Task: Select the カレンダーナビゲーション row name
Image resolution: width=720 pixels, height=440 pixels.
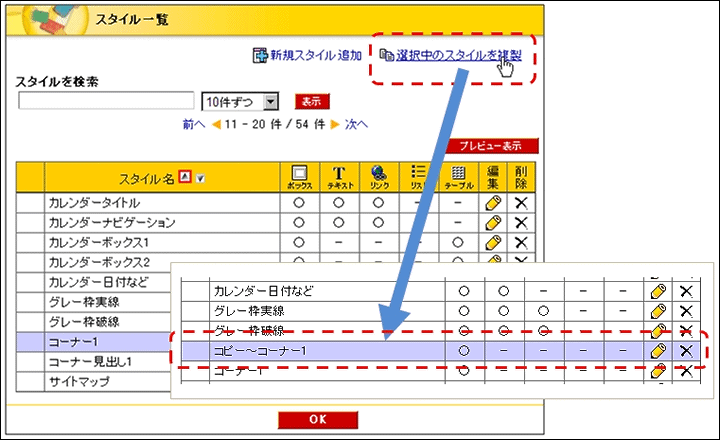Action: [x=112, y=223]
